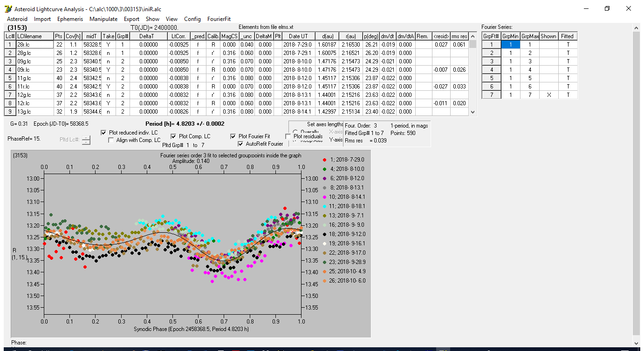Select lightcurve row 9 header
Image resolution: width=644 pixels, height=351 pixels.
(x=10, y=112)
